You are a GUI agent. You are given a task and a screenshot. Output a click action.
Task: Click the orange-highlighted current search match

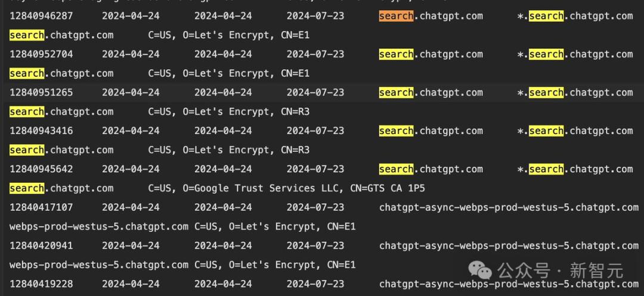pos(396,16)
